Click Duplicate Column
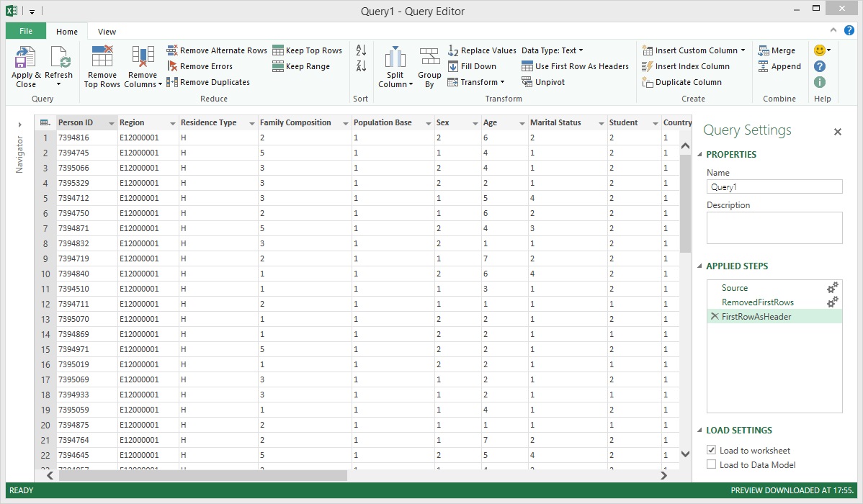863x504 pixels. click(682, 83)
